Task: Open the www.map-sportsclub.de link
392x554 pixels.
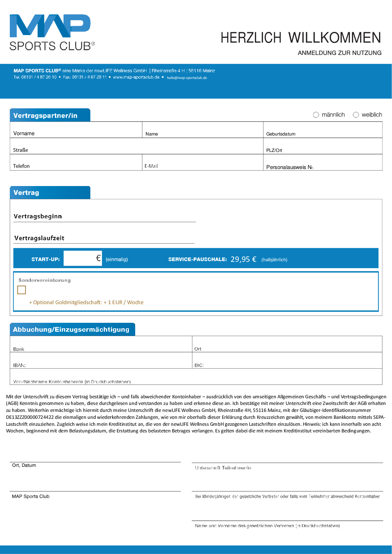Action: (136, 77)
